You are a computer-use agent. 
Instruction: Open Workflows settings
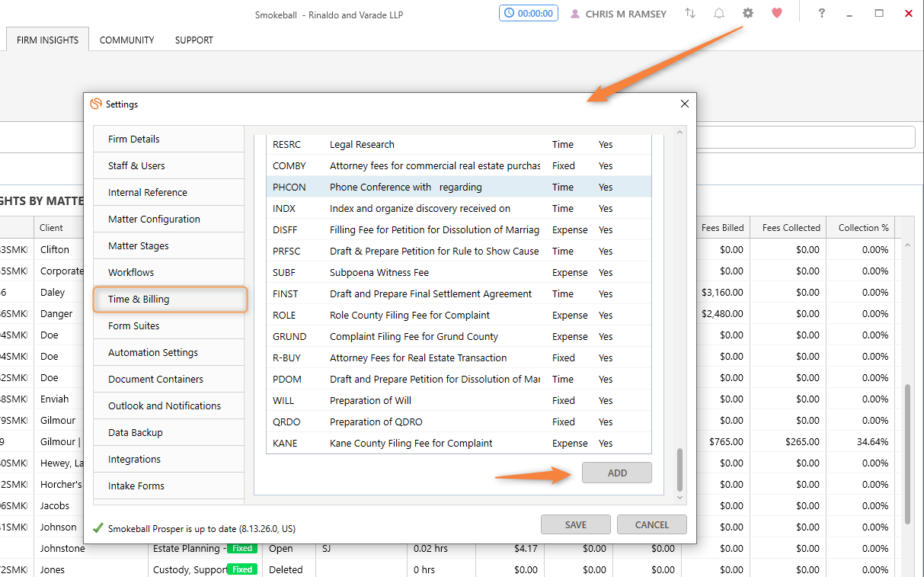[168, 272]
